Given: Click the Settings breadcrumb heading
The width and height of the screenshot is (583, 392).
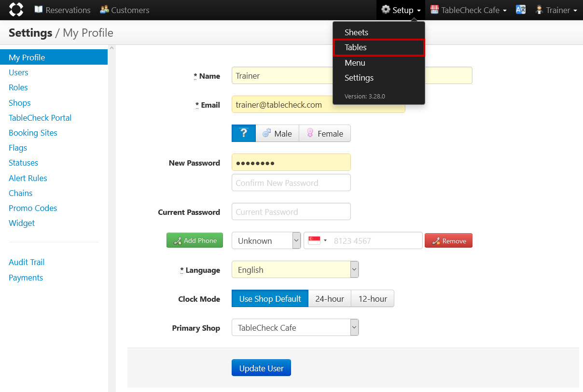Looking at the screenshot, I should (30, 33).
